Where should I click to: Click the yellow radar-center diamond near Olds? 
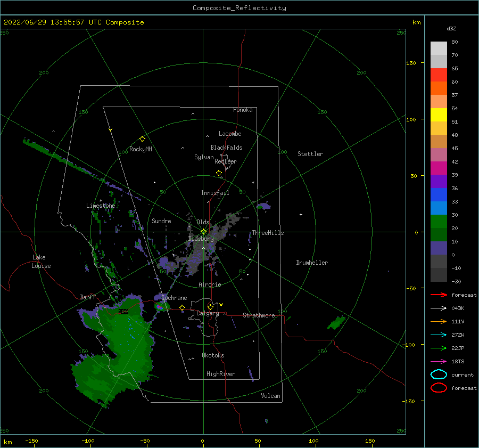coord(203,232)
